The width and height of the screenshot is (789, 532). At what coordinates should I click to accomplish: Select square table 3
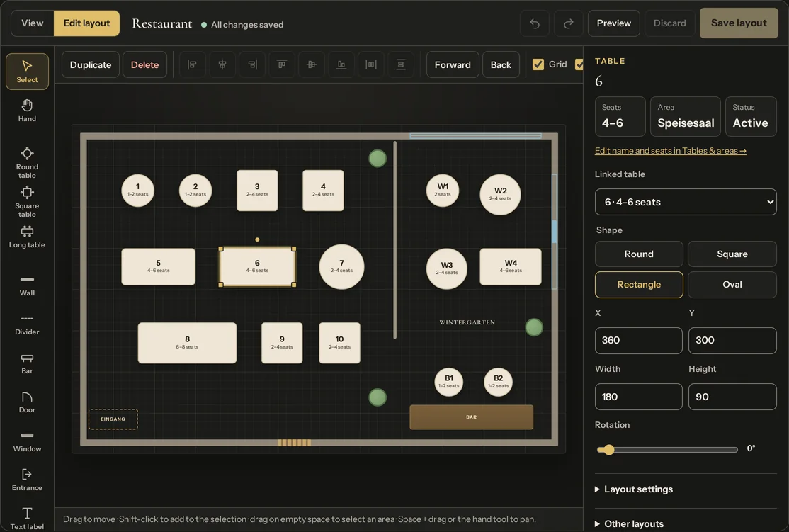click(x=257, y=191)
